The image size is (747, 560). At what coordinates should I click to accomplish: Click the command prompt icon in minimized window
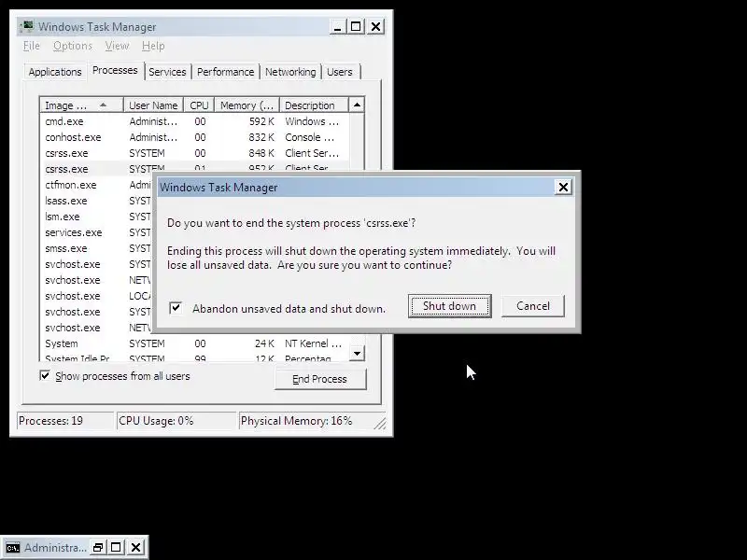coord(13,548)
